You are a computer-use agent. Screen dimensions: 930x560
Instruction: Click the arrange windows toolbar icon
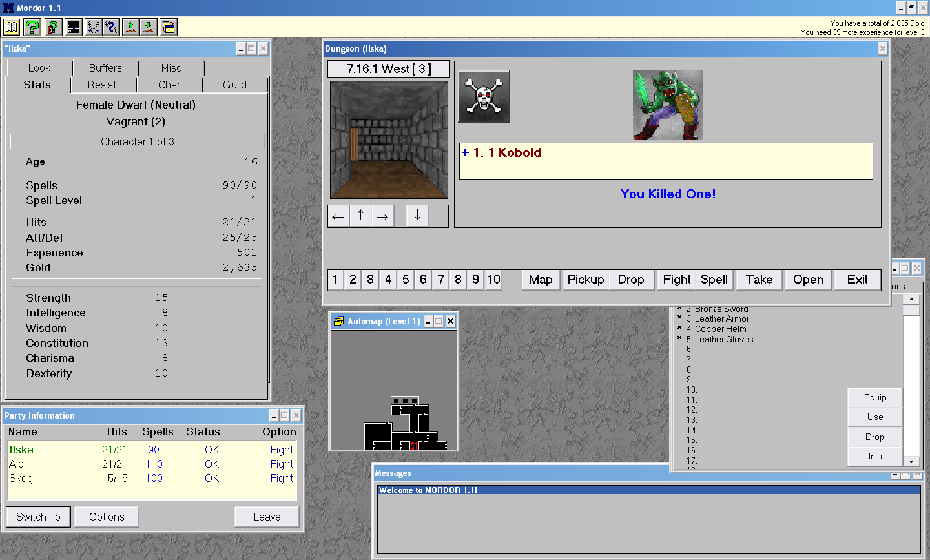[169, 27]
